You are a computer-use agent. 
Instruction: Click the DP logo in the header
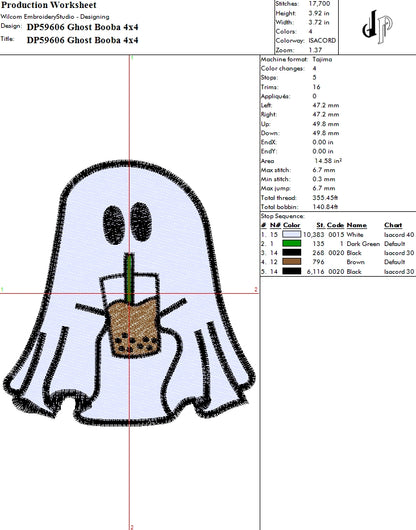377,27
